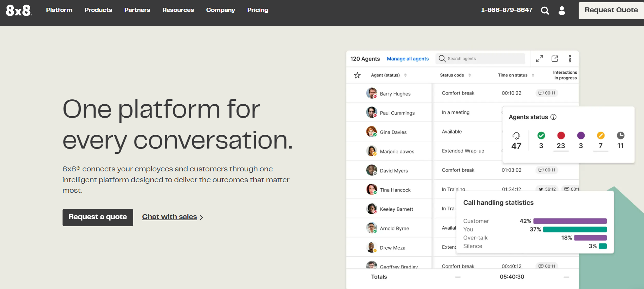
Task: Click the Silence 3% teal bar
Action: click(603, 246)
